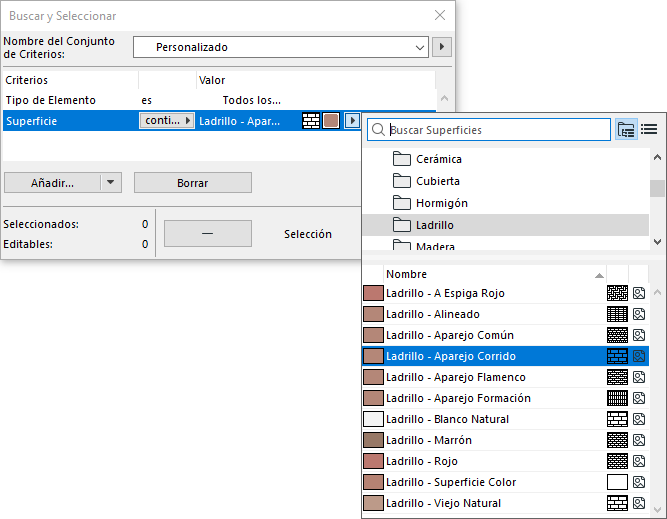667x519 pixels.
Task: Click texture icon of Ladrillo - Aparejo Flamenco
Action: coord(639,377)
